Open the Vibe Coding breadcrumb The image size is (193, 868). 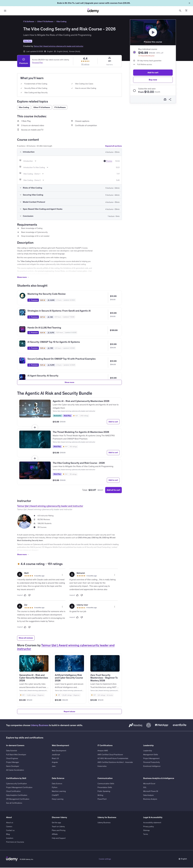coord(61,22)
